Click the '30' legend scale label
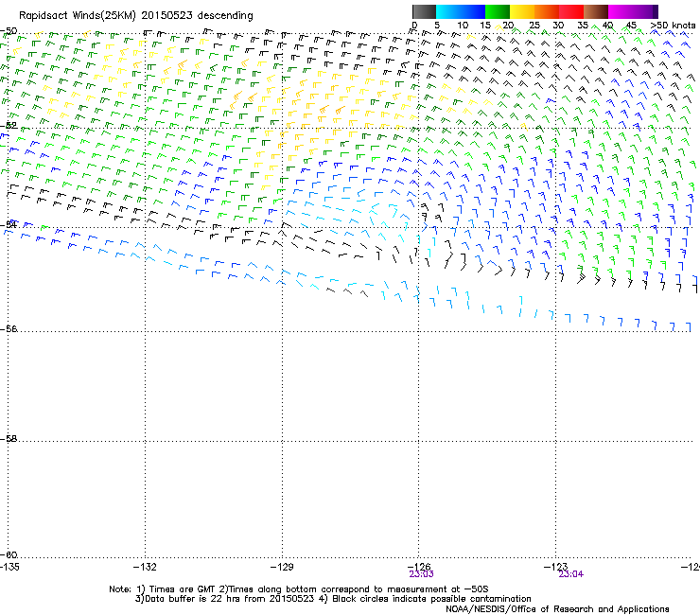This screenshot has width=700, height=615. 558,26
